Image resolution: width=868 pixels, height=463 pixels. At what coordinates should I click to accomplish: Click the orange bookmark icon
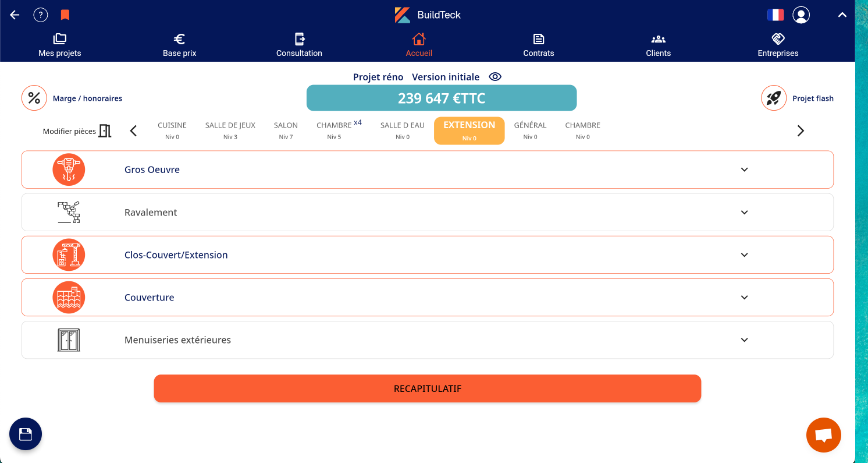point(65,15)
